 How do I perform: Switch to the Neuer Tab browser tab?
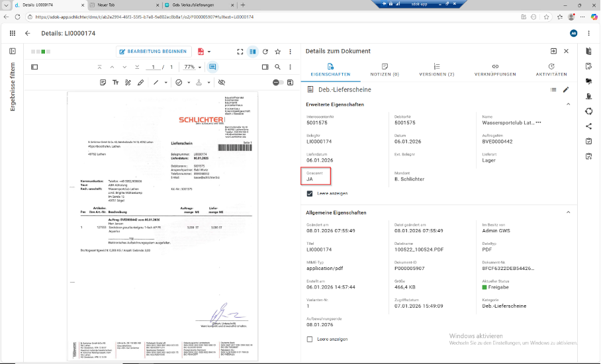pos(123,5)
